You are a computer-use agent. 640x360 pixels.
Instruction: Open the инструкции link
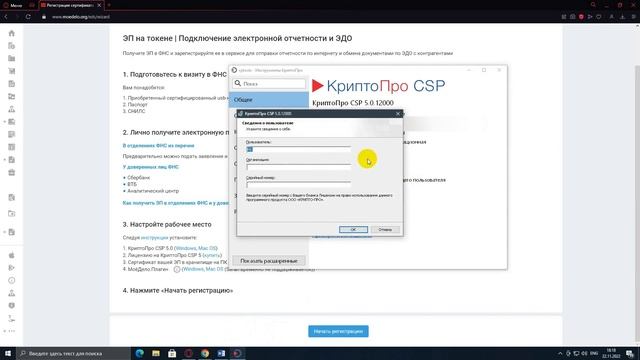[154, 238]
